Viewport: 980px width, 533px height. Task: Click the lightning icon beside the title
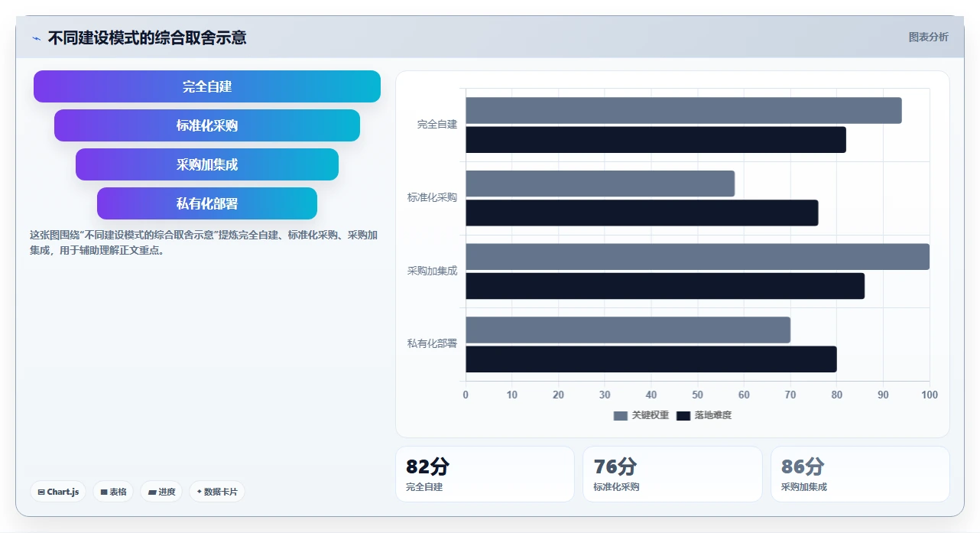click(x=36, y=38)
